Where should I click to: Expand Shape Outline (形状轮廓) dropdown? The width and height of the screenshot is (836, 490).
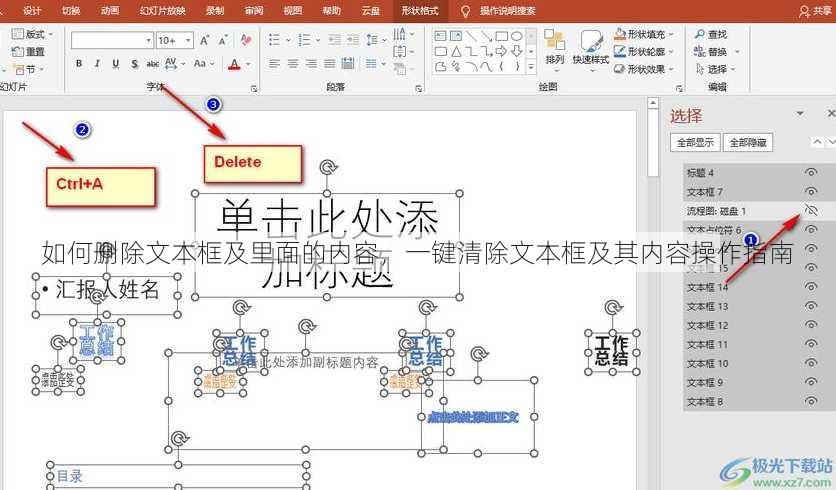click(671, 52)
